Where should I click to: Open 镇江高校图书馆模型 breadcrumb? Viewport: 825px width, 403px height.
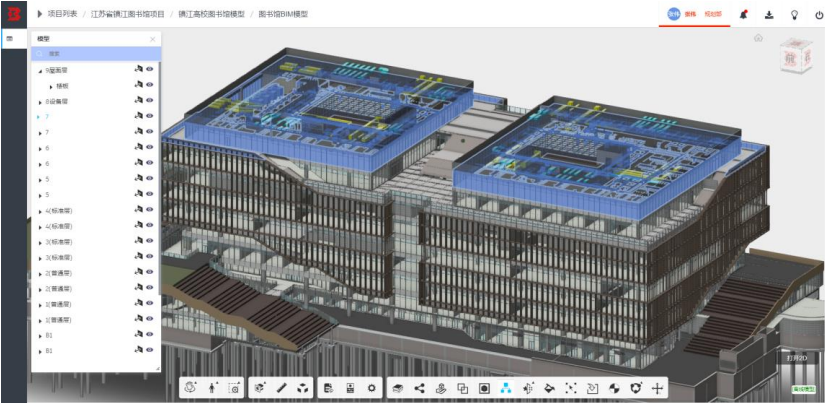coord(212,14)
